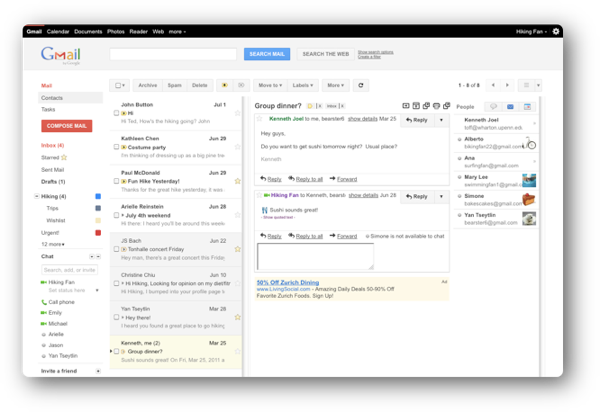Remove the Inbox label from conversation
The height and width of the screenshot is (412, 600).
(342, 106)
